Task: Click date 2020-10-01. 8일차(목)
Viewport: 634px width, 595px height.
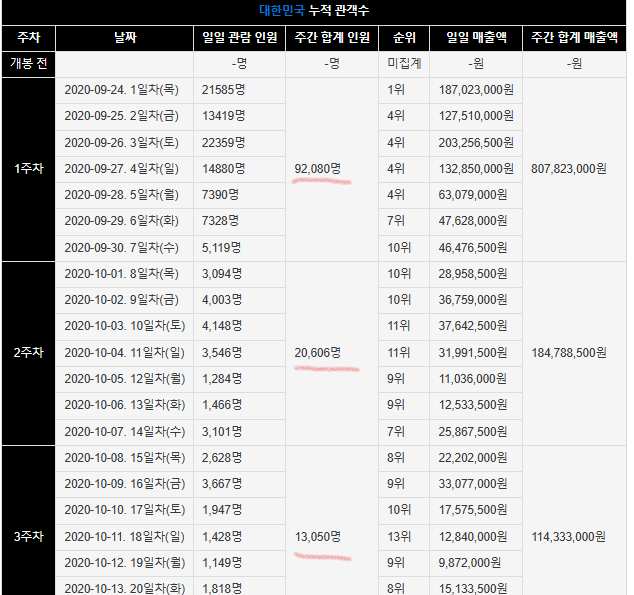Action: [x=121, y=274]
